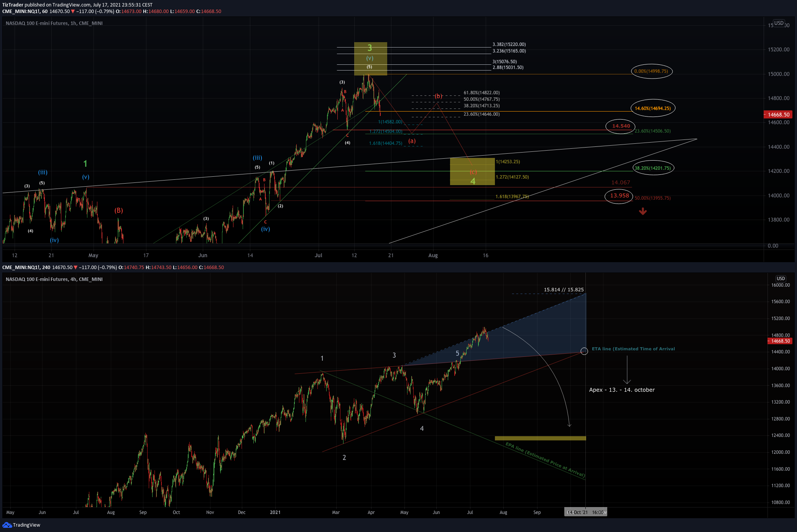Click the red 14668.50 price tag on upper chart

click(x=778, y=115)
